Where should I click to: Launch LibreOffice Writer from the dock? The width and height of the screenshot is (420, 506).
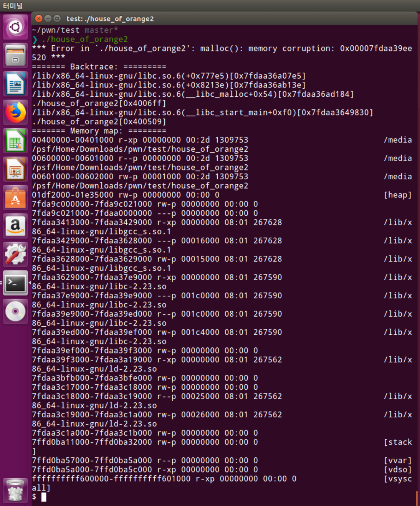pyautogui.click(x=15, y=84)
